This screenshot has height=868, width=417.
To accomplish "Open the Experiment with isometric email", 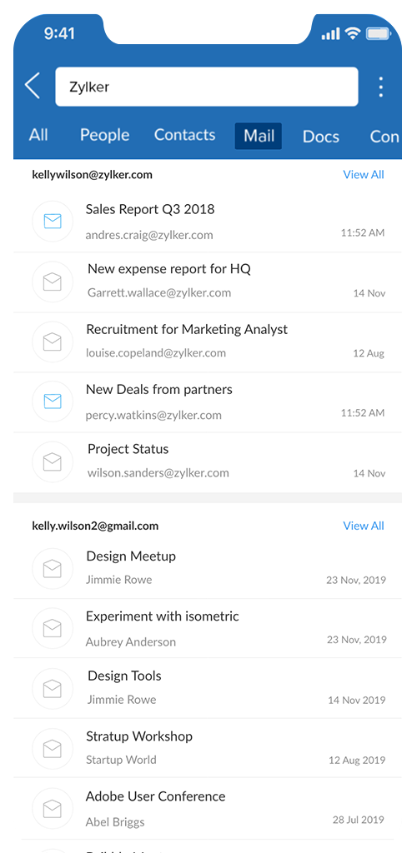I will 208,628.
